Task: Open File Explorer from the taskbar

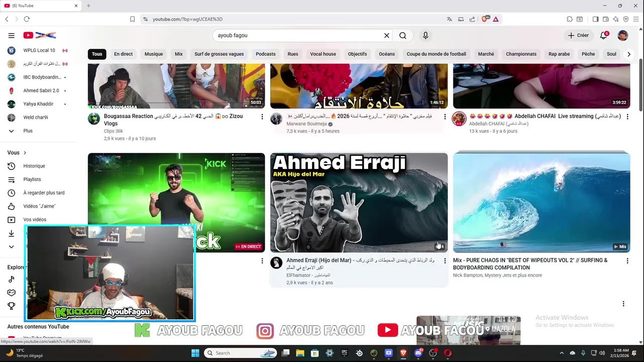Action: 300,353
